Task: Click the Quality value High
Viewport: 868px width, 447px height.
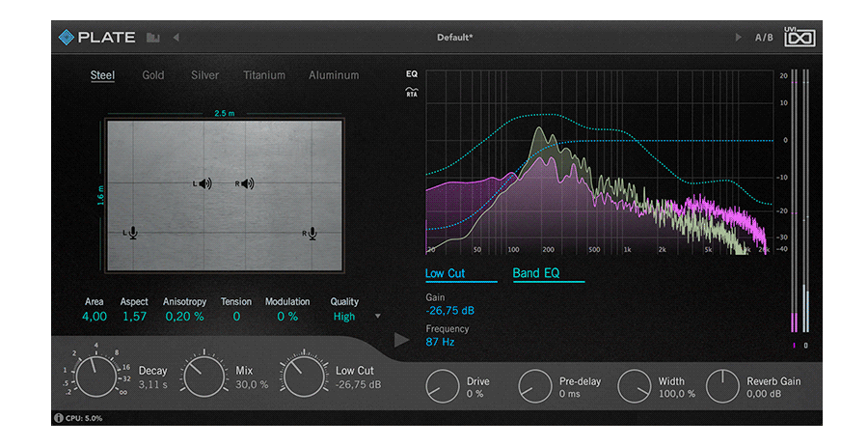Action: point(343,317)
